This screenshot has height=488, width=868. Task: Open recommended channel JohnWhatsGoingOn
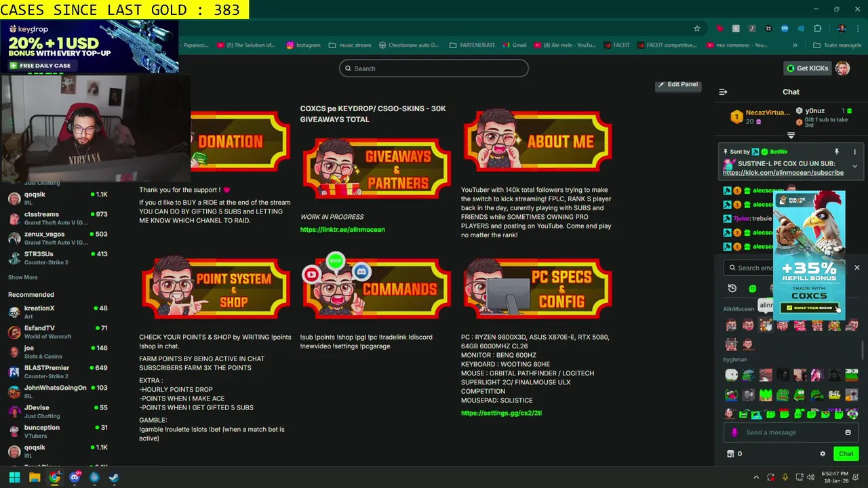click(x=58, y=391)
